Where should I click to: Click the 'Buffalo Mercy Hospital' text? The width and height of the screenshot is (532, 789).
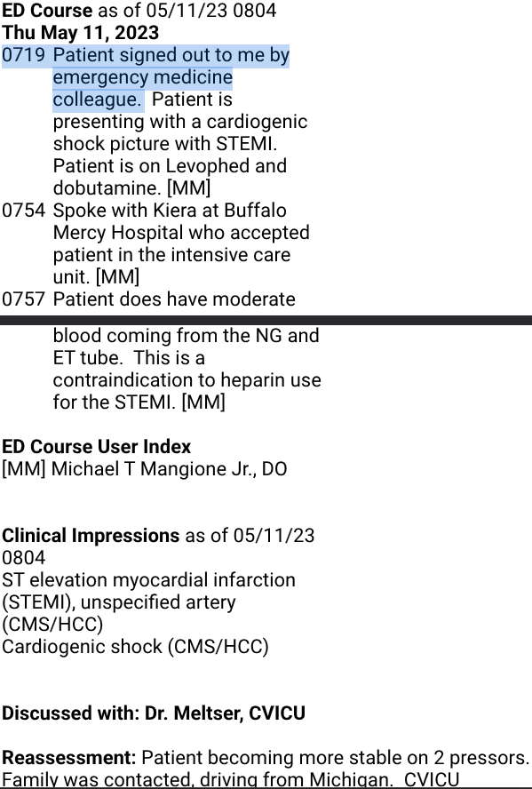click(170, 221)
